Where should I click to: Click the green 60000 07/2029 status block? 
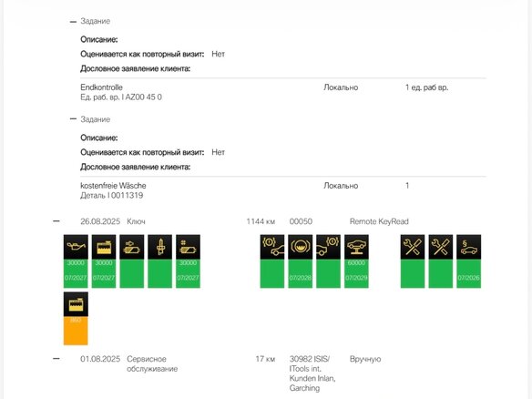(x=356, y=273)
